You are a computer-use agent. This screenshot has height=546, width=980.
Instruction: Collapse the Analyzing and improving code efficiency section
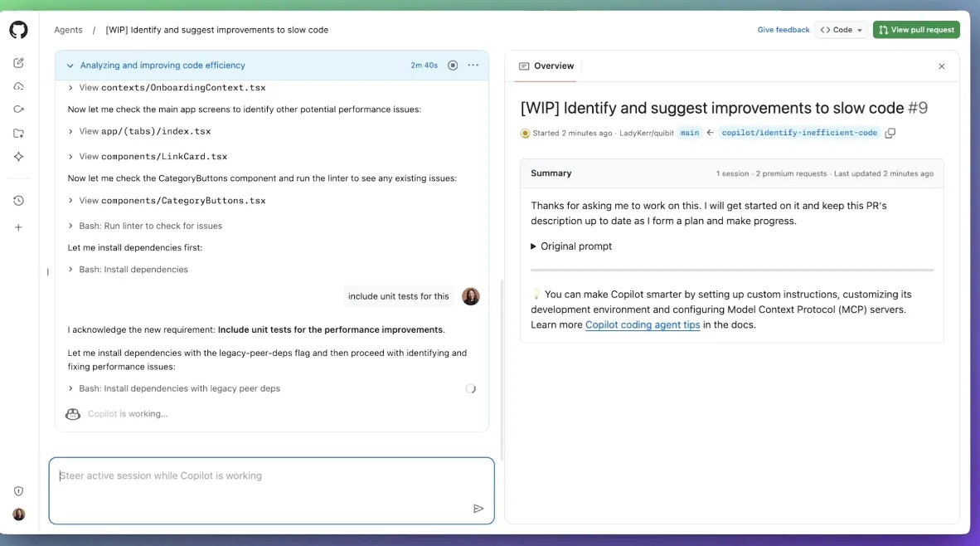tap(70, 66)
